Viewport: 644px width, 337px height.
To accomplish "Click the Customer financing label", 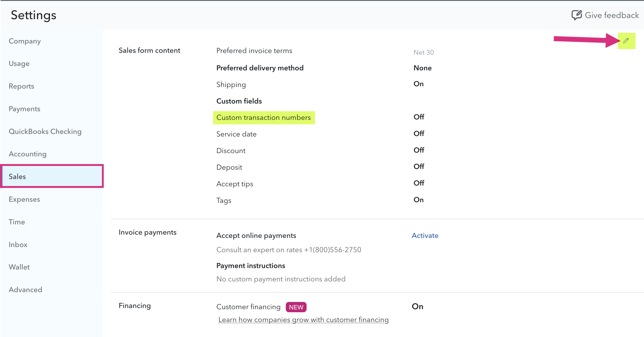I will (248, 307).
